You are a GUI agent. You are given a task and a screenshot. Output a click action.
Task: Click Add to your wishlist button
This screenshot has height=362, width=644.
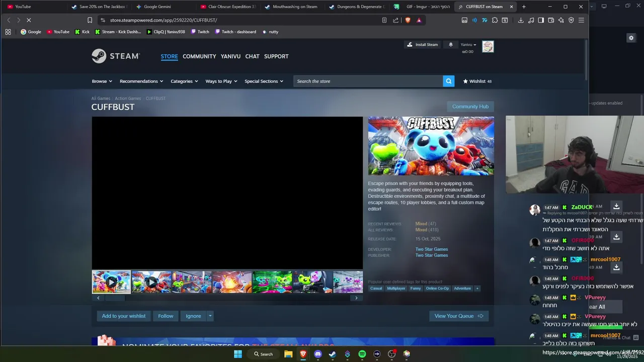[x=123, y=316]
